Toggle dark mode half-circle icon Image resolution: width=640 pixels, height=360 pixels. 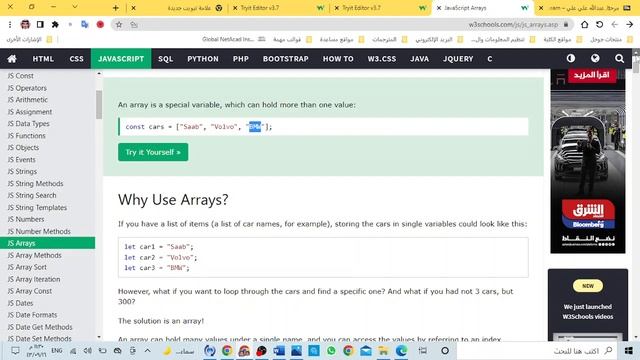(x=571, y=58)
